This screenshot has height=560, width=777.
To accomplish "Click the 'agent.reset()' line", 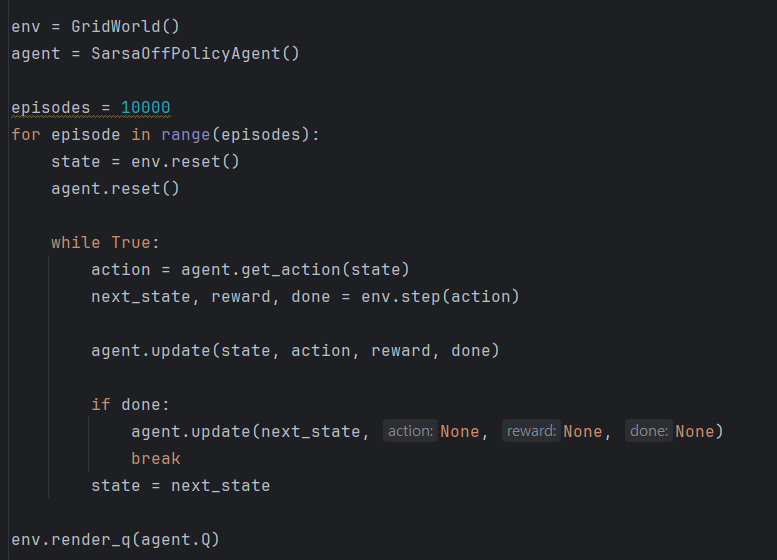I will (115, 188).
